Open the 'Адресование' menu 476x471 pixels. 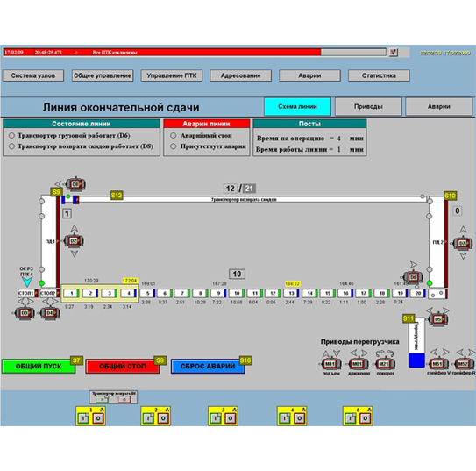240,75
